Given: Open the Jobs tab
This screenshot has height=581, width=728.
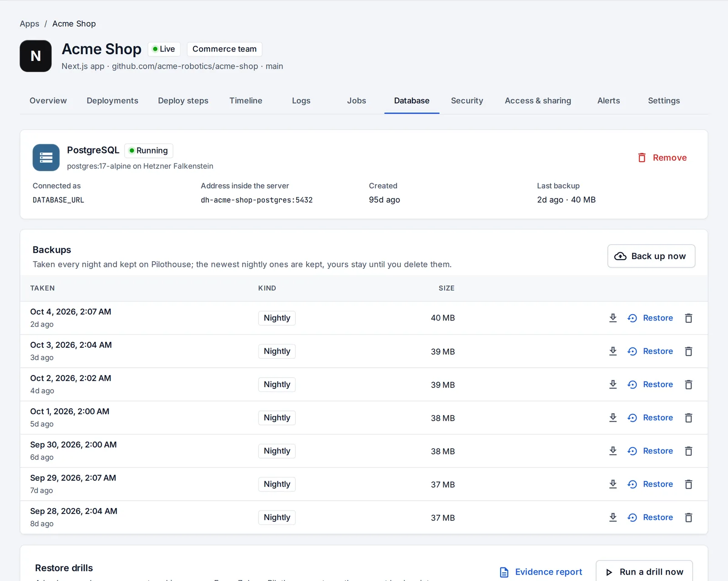Looking at the screenshot, I should tap(356, 101).
